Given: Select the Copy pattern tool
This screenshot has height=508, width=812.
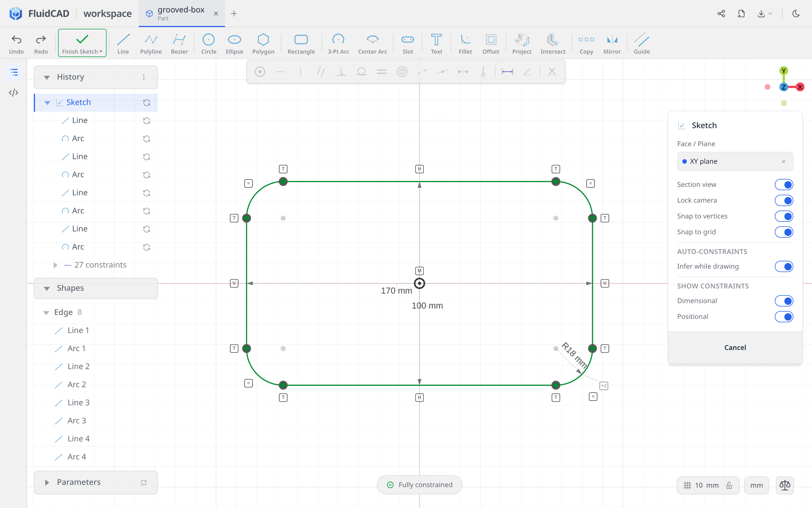Looking at the screenshot, I should pos(586,44).
